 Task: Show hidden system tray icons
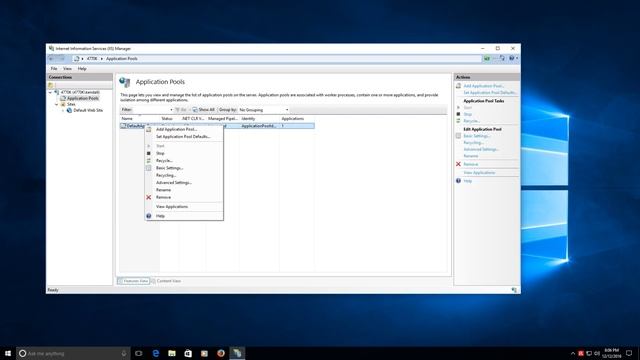pyautogui.click(x=573, y=353)
